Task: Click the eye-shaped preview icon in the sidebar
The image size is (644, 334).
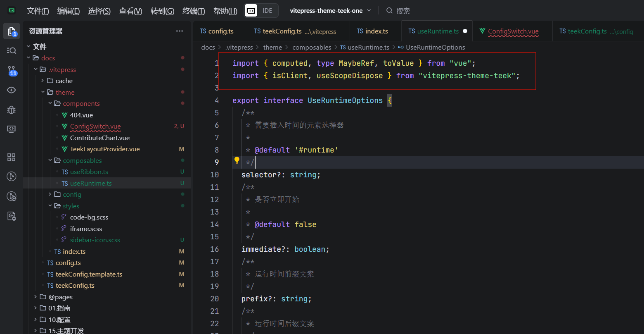Action: tap(12, 90)
